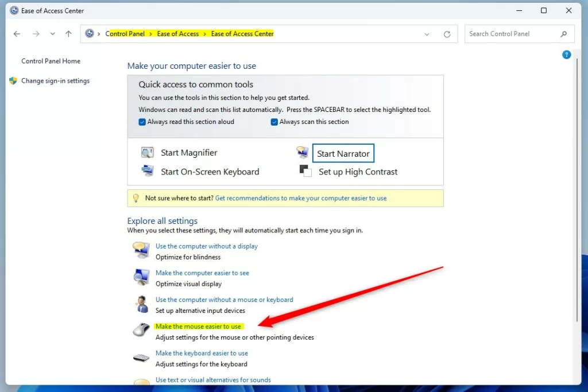Click Start On-Screen Keyboard
The height and width of the screenshot is (392, 588).
point(210,172)
